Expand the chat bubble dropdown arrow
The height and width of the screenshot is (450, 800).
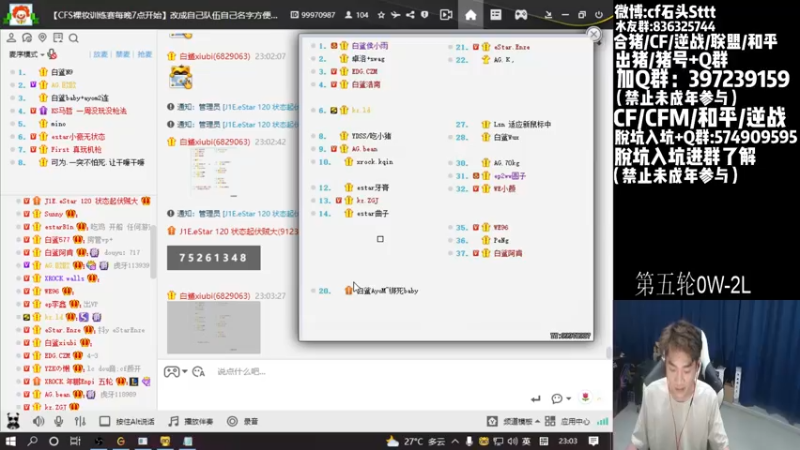(x=568, y=398)
